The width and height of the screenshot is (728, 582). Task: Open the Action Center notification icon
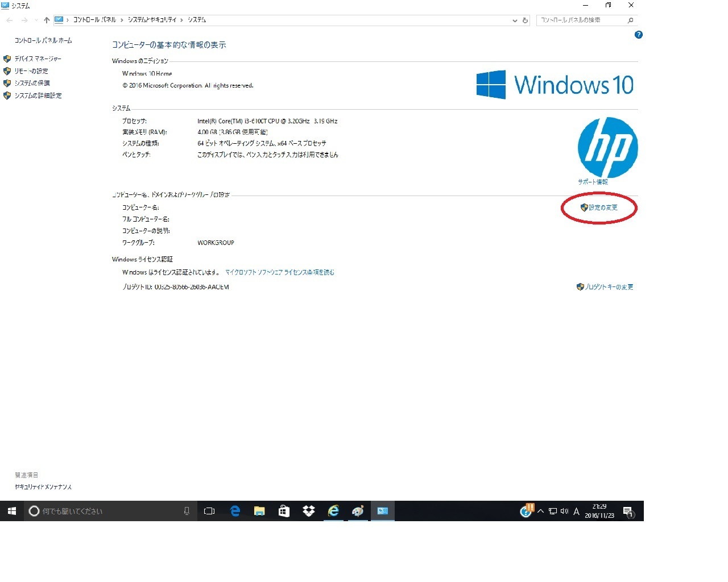[628, 512]
